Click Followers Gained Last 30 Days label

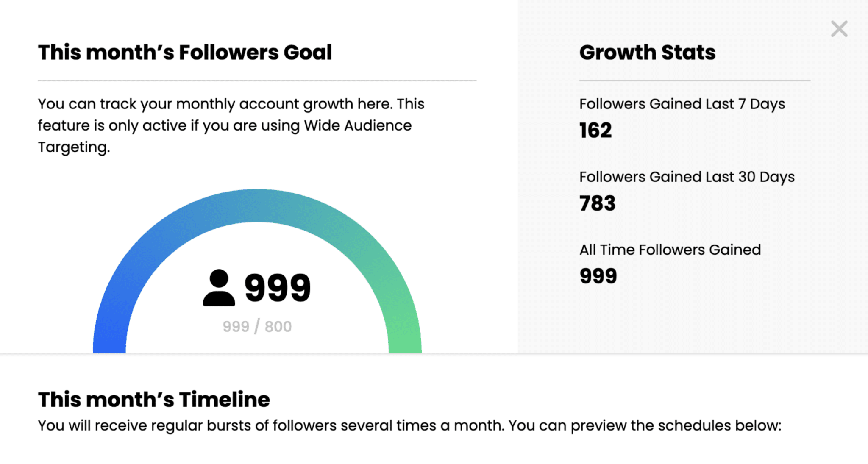coord(687,177)
